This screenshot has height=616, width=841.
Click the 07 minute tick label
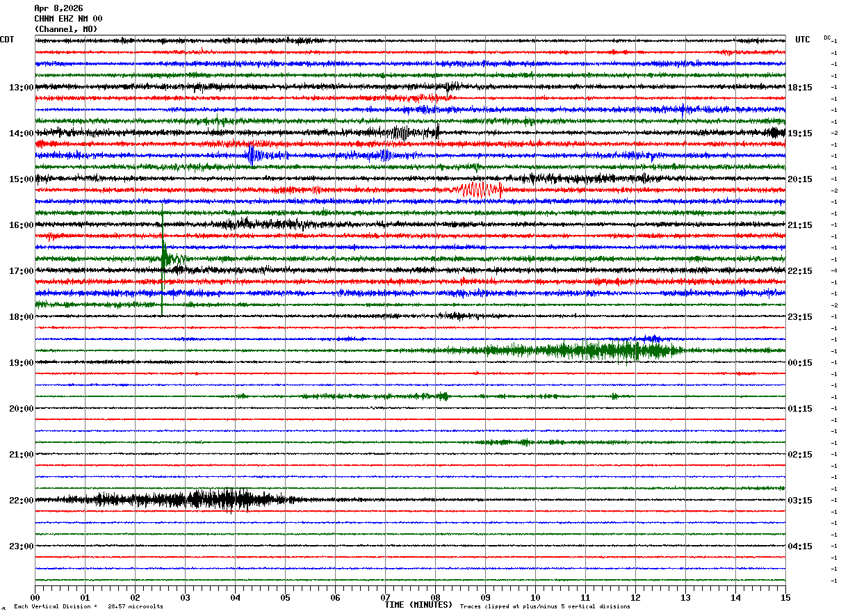(385, 597)
